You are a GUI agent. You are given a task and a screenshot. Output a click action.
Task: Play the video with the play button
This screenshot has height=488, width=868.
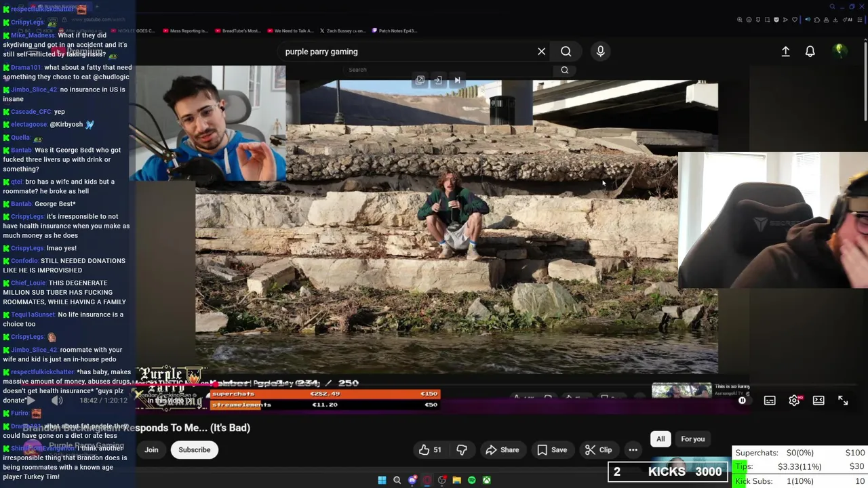31,401
